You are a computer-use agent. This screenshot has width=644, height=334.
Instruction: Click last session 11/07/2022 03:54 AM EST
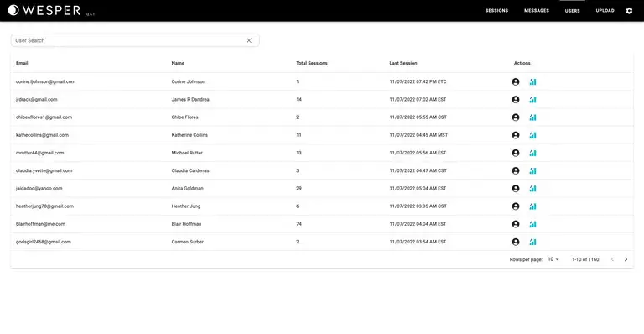[x=418, y=242]
